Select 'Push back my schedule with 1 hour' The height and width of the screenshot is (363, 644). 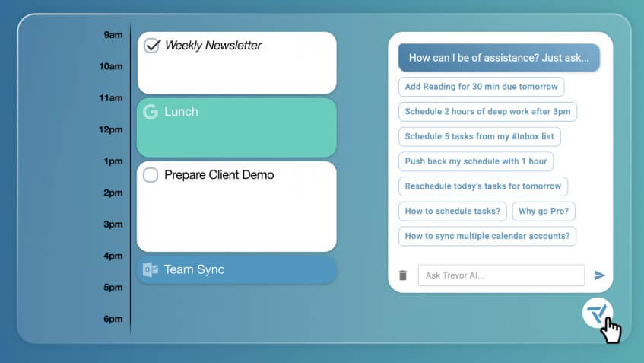[x=476, y=161]
